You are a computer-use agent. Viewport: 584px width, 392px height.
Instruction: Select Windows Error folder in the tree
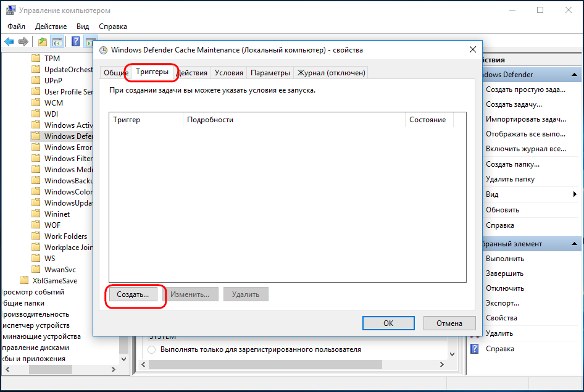68,147
